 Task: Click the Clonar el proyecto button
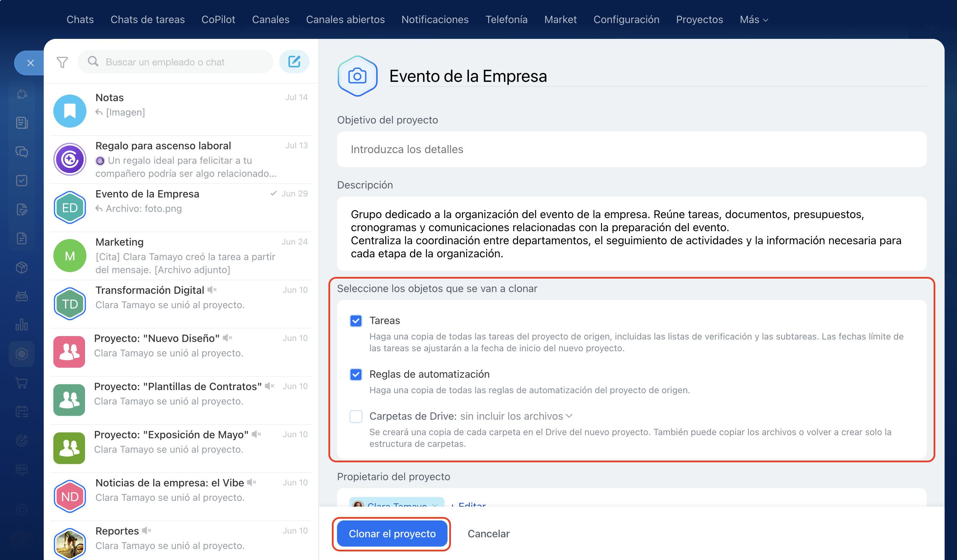(x=392, y=534)
